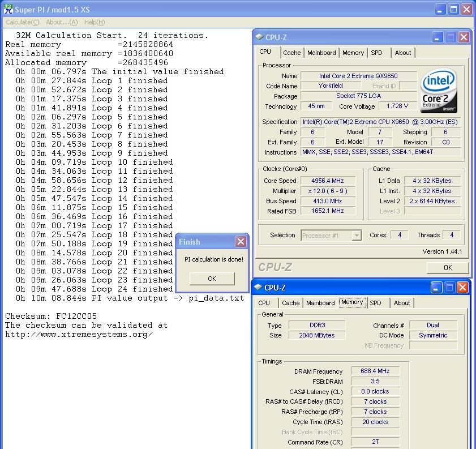
Task: Switch to Cache tab in lower CPU-Z window
Action: click(x=290, y=303)
